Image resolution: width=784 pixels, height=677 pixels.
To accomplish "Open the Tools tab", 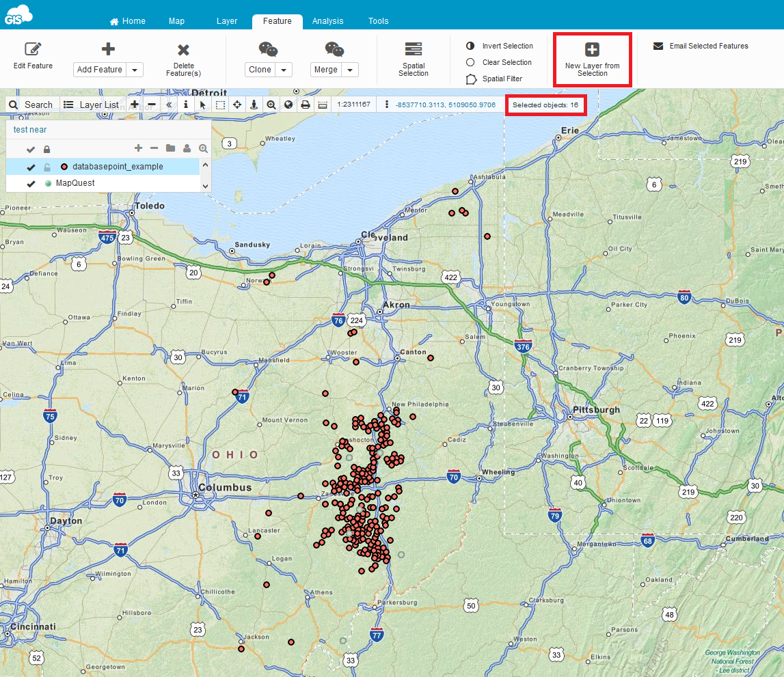I will point(379,21).
